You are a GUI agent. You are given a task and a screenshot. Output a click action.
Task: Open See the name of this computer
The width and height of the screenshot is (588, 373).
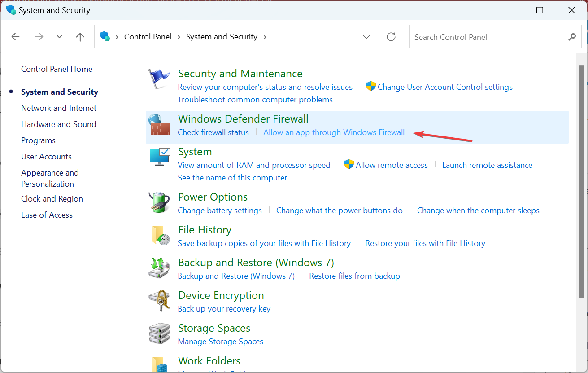click(232, 177)
